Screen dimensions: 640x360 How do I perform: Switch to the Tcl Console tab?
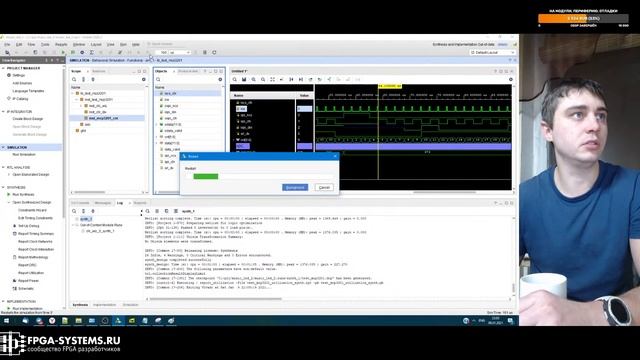[80, 203]
